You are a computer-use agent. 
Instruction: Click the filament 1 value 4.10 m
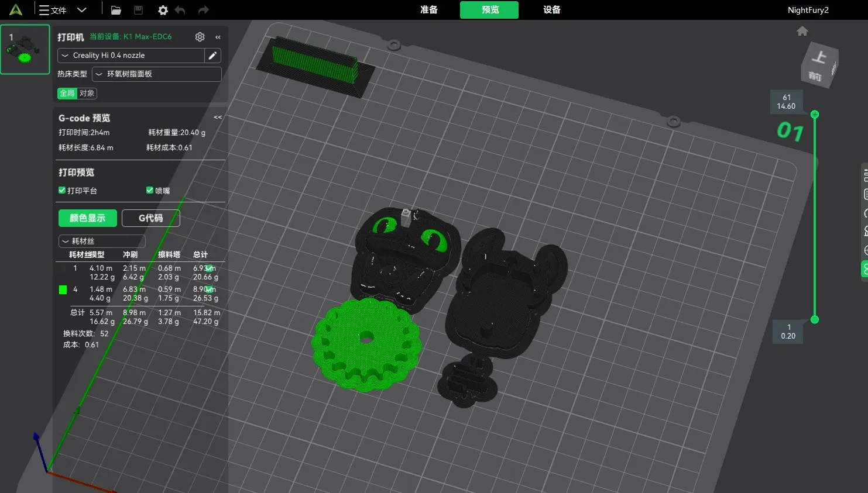101,268
